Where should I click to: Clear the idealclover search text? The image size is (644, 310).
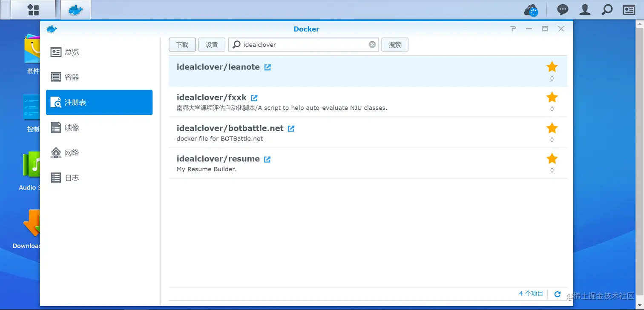click(372, 45)
